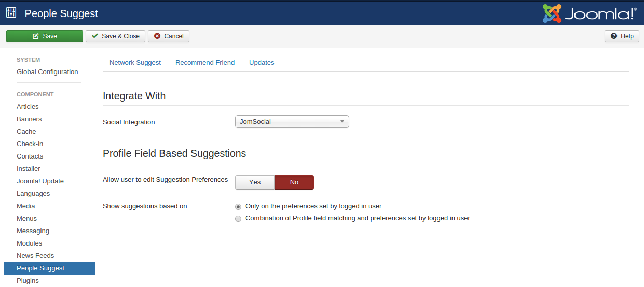
Task: Select Joomla! Update in the sidebar
Action: point(40,181)
